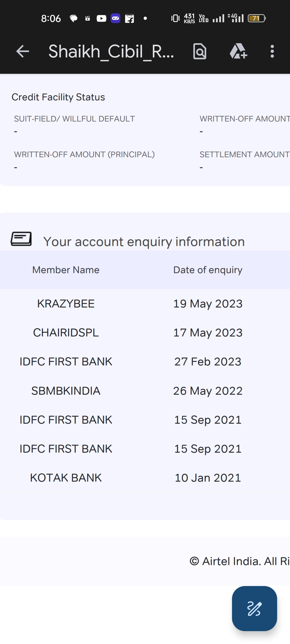This screenshot has width=290, height=644.
Task: Tap the YouTube notification icon in status bar
Action: click(102, 18)
